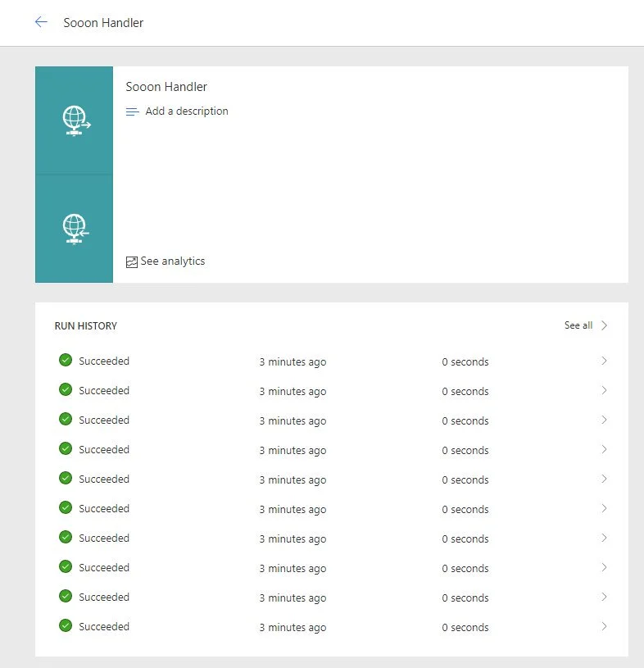Image resolution: width=644 pixels, height=668 pixels.
Task: Expand the last run history entry chevron
Action: 604,626
